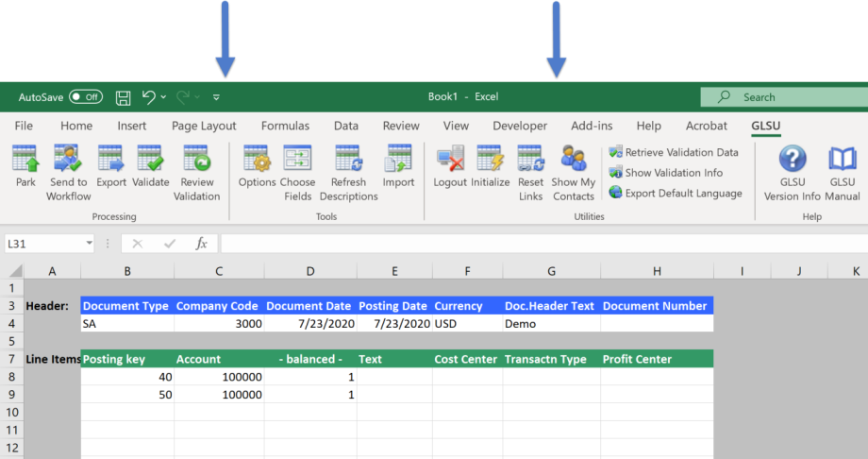Viewport: 868px width, 459px height.
Task: Open Show My Contacts
Action: coord(573,173)
